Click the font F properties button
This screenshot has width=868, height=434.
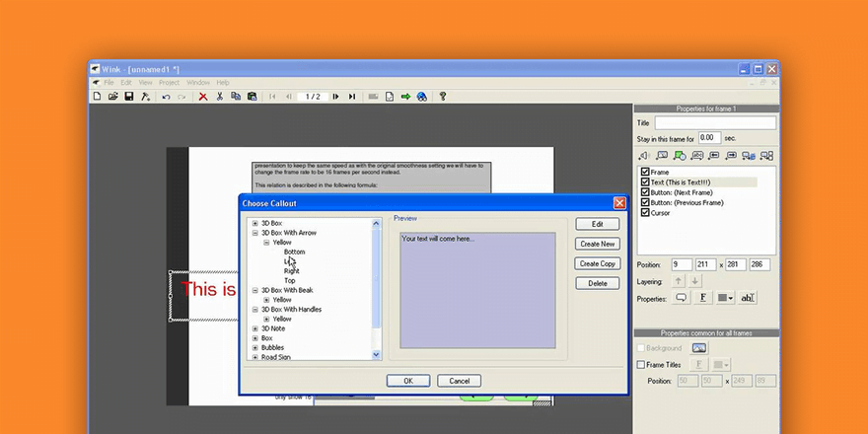click(703, 298)
